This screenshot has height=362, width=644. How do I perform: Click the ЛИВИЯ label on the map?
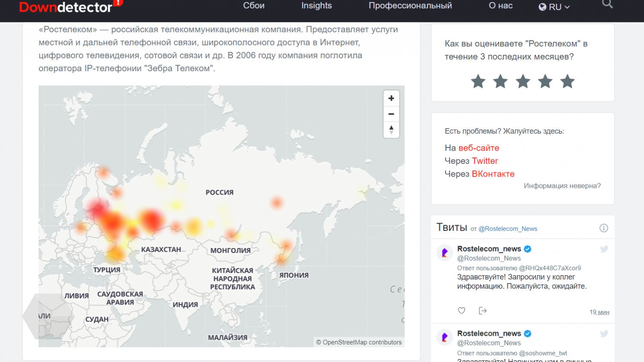[76, 296]
